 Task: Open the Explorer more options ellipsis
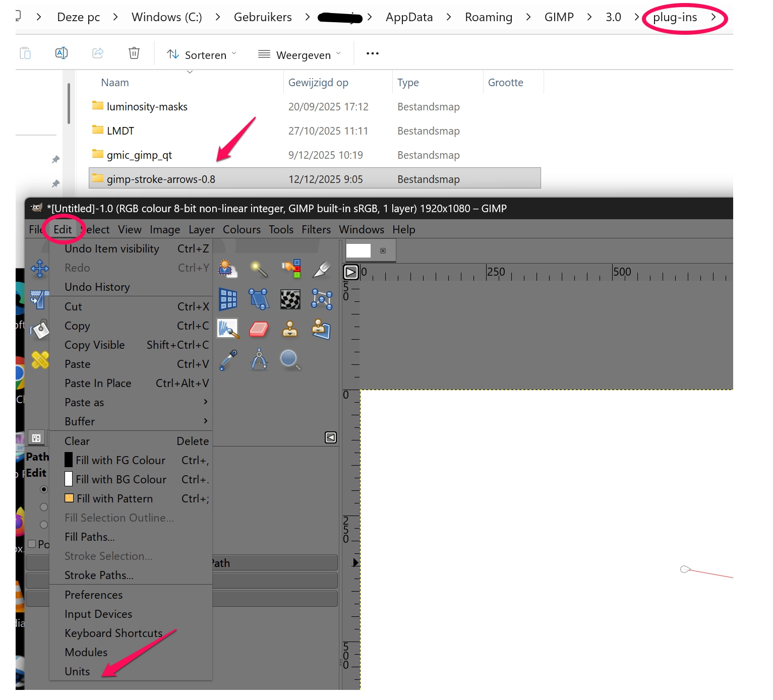pyautogui.click(x=373, y=53)
